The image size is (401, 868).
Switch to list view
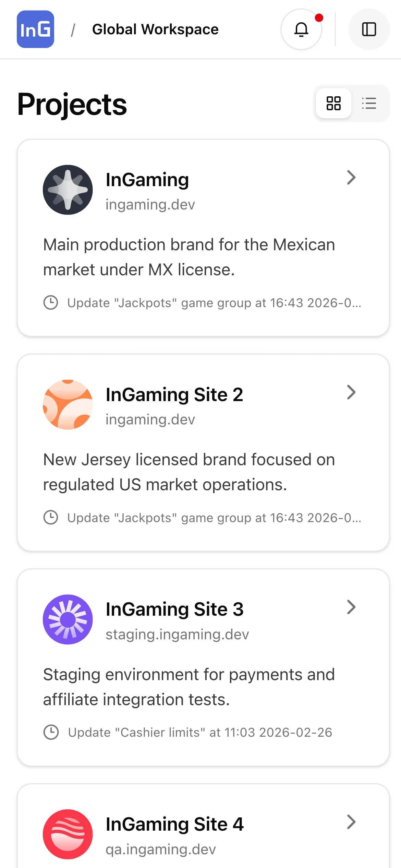coord(369,103)
